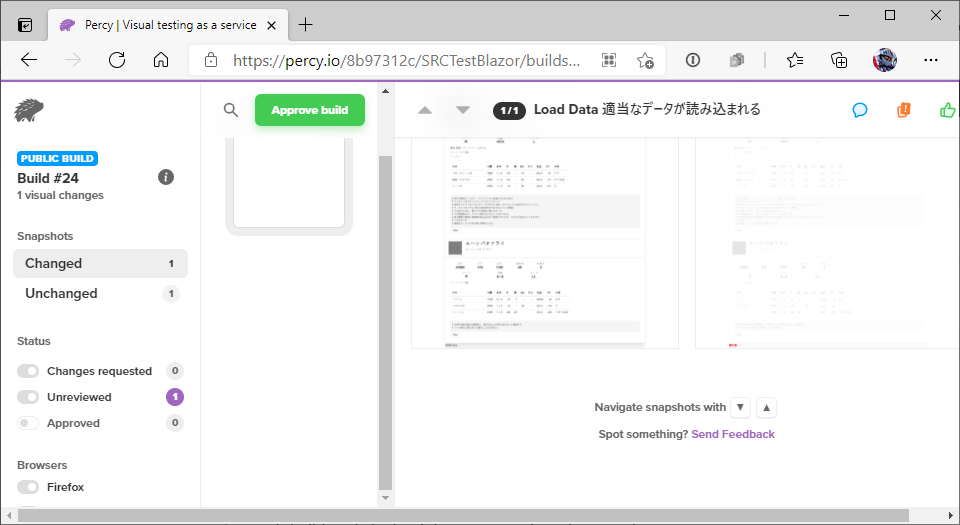Click the greyed-out extension icon
This screenshot has width=960, height=525.
(737, 60)
